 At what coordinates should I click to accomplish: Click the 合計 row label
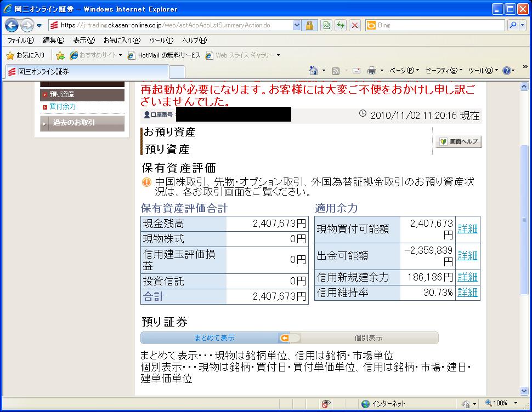coord(154,296)
